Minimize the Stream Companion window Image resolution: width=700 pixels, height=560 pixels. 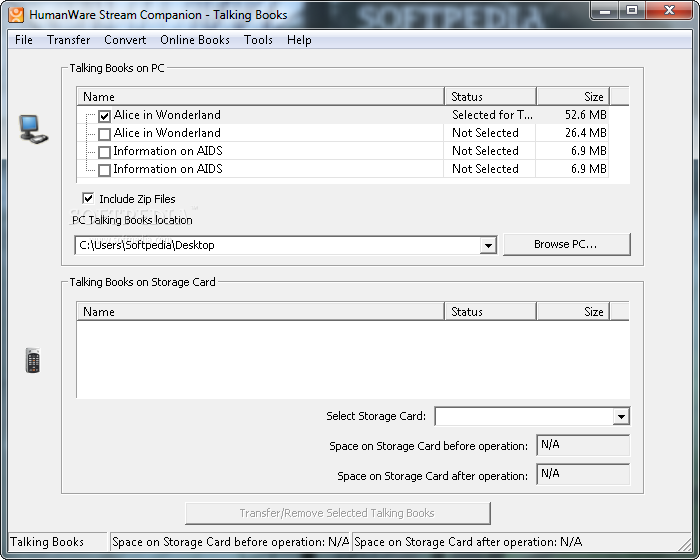click(605, 11)
